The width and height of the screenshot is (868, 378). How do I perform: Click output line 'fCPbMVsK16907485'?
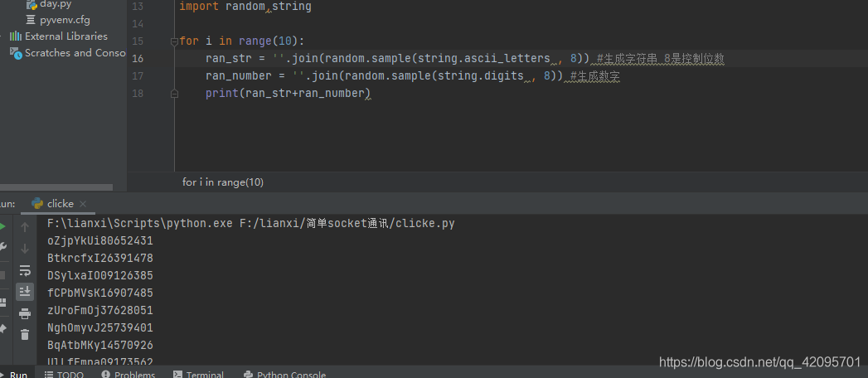pos(100,293)
